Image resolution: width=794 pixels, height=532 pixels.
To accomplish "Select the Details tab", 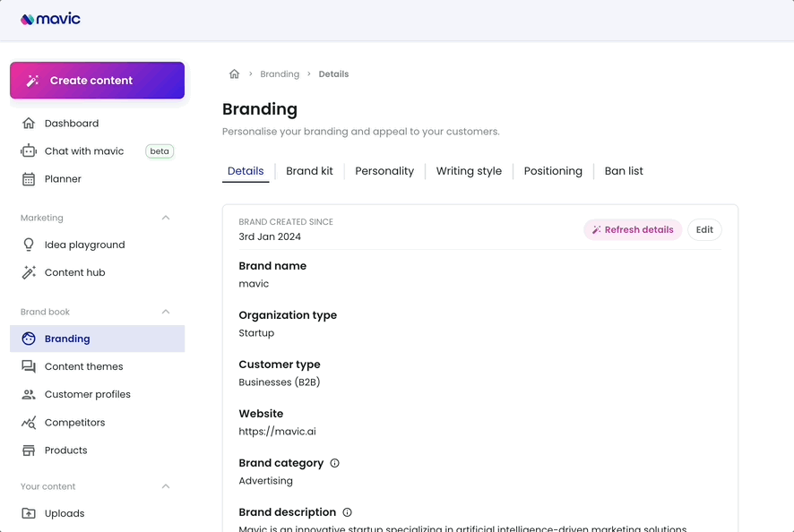I will [246, 171].
